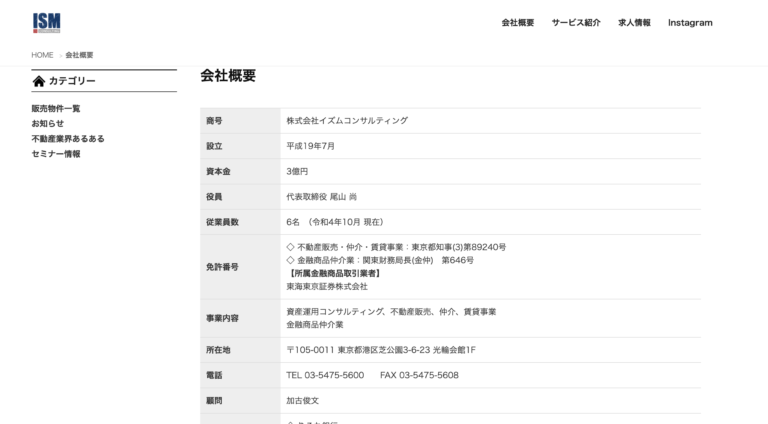Select the 事業内容 row label
768x424 pixels.
[x=222, y=318]
